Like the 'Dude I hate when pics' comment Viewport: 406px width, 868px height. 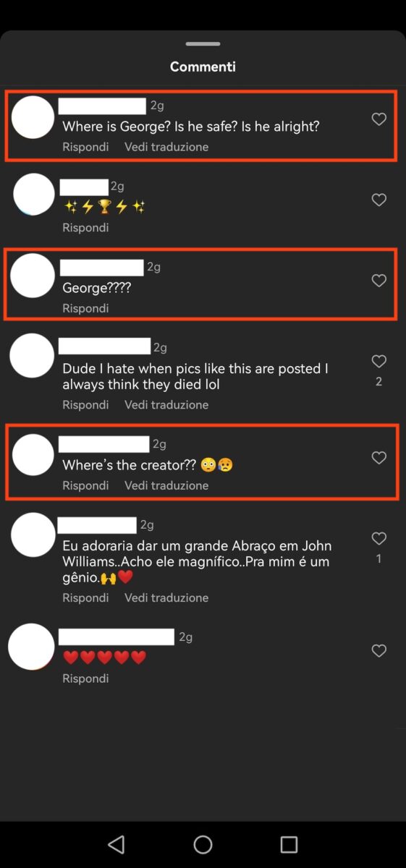point(378,361)
